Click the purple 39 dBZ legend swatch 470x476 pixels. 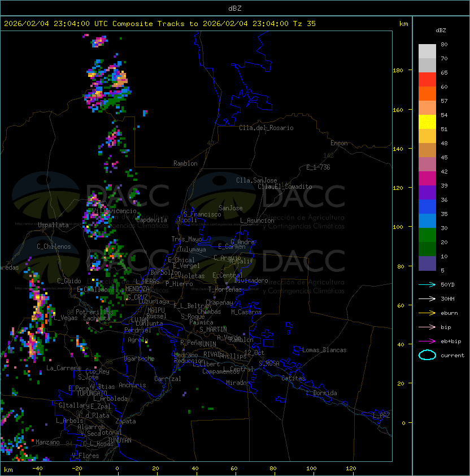coord(427,192)
